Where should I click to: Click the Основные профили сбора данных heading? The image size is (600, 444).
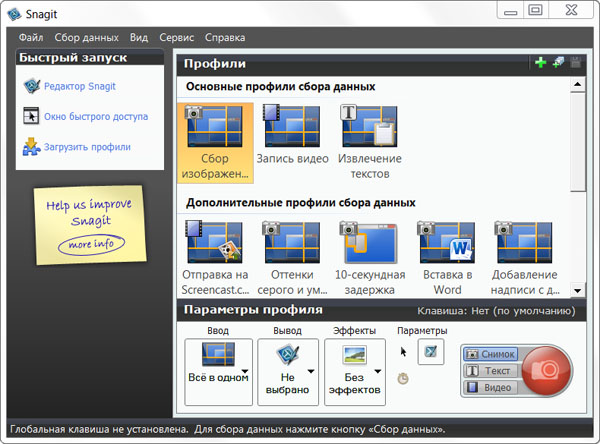coord(280,87)
